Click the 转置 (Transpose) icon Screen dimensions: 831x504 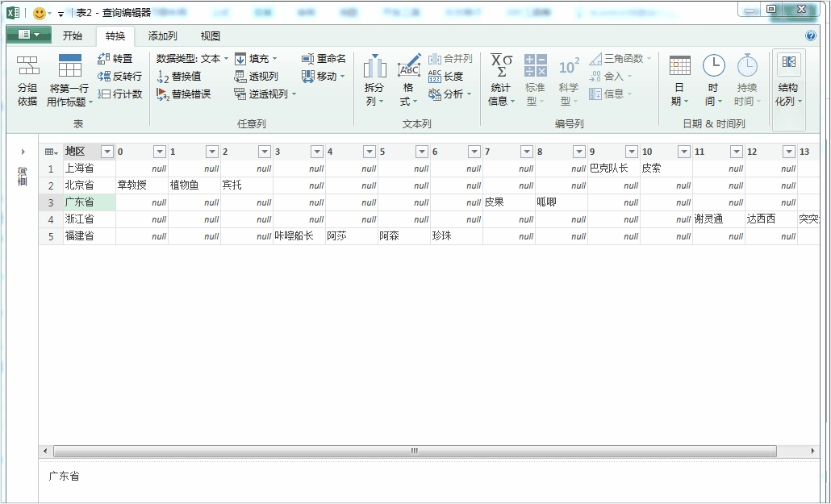click(x=104, y=58)
